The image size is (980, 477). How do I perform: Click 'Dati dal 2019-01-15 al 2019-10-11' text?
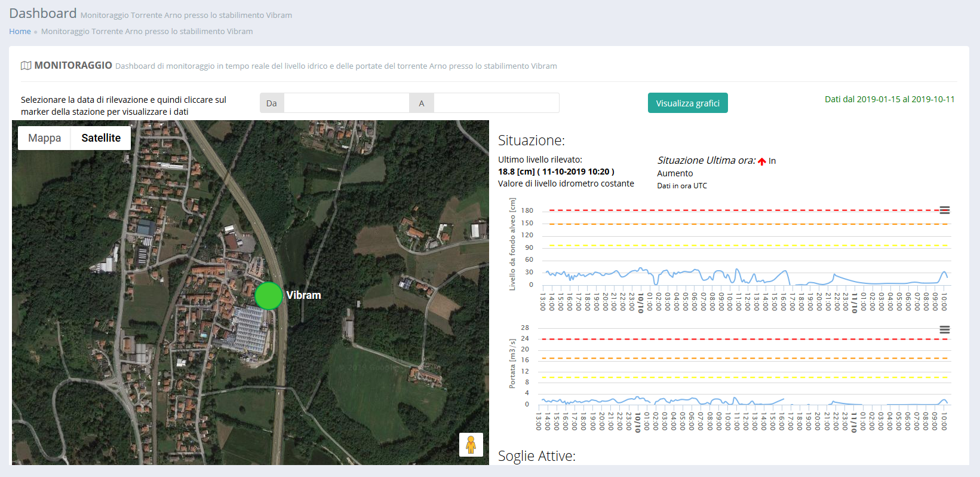click(x=890, y=99)
